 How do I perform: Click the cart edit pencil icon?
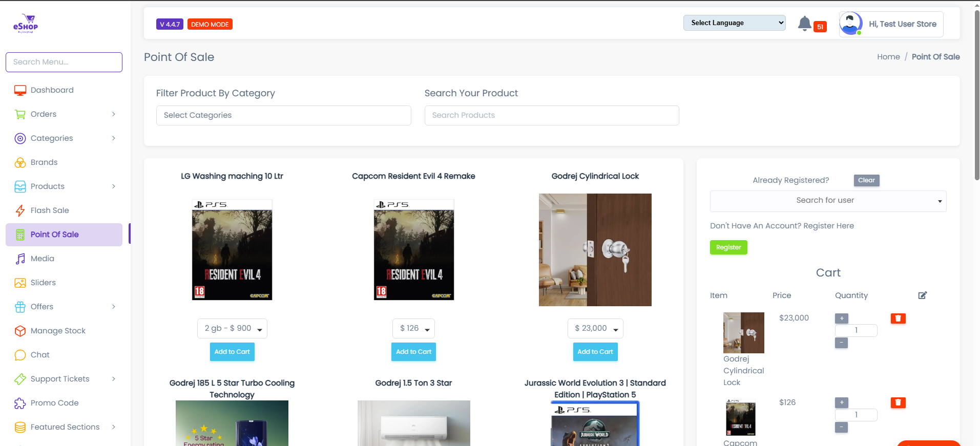(923, 295)
